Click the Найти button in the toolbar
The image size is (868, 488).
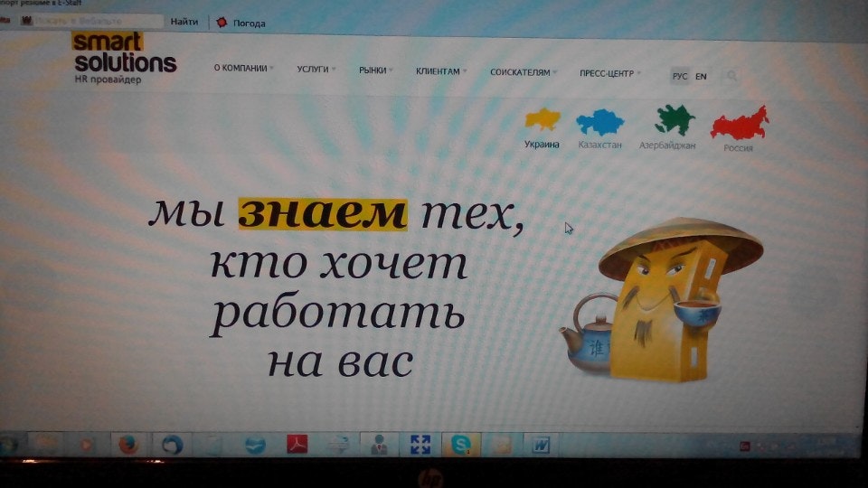coord(184,22)
